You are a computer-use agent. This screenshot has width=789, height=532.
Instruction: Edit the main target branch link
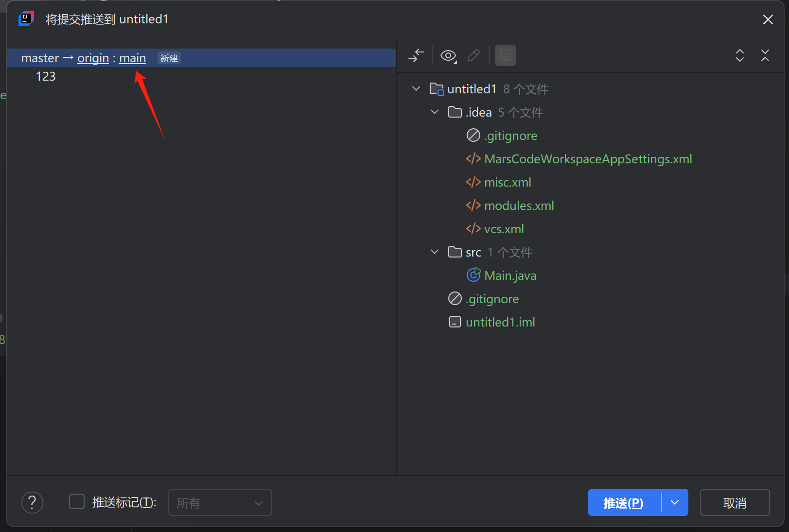pos(132,58)
